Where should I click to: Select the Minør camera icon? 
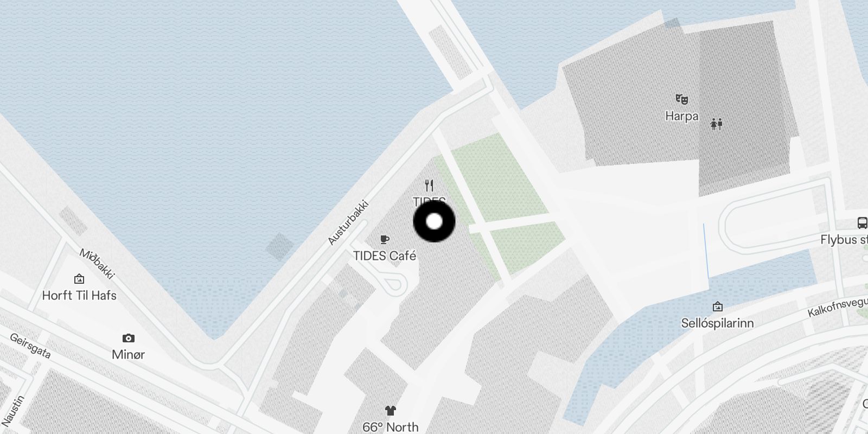click(x=128, y=339)
